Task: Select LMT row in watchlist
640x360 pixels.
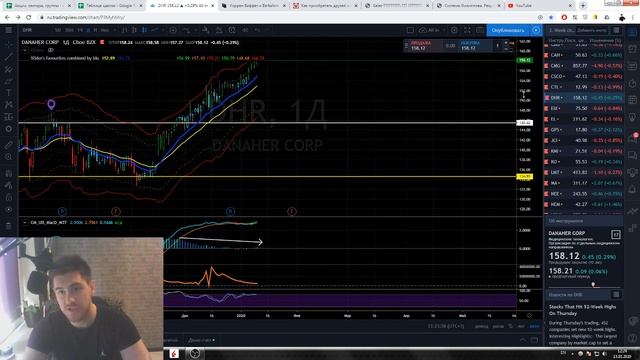Action: [x=584, y=172]
